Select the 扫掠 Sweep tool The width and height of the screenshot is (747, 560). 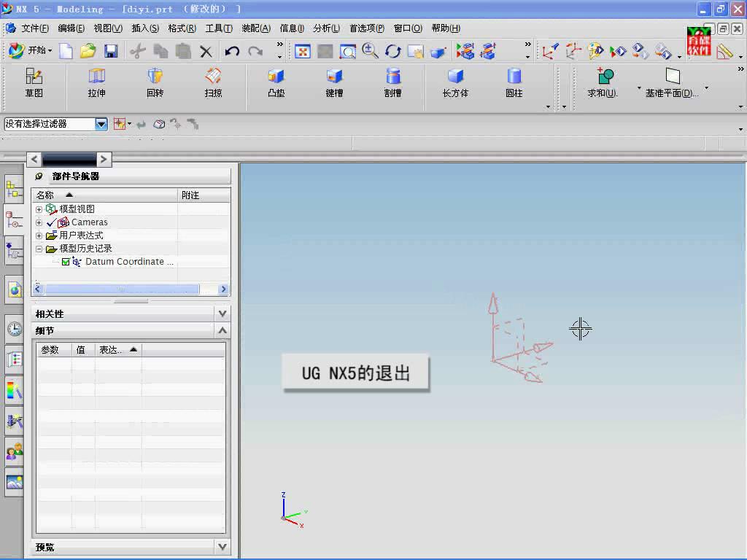pos(213,83)
